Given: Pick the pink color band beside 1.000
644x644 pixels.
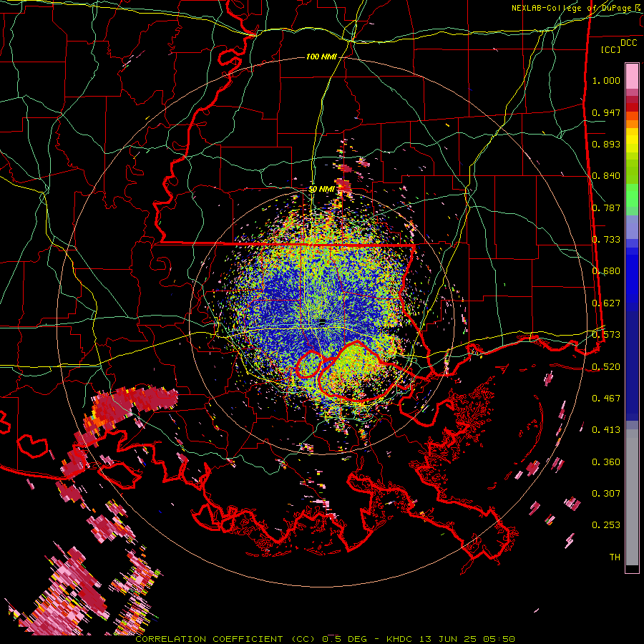Looking at the screenshot, I should pos(632,77).
